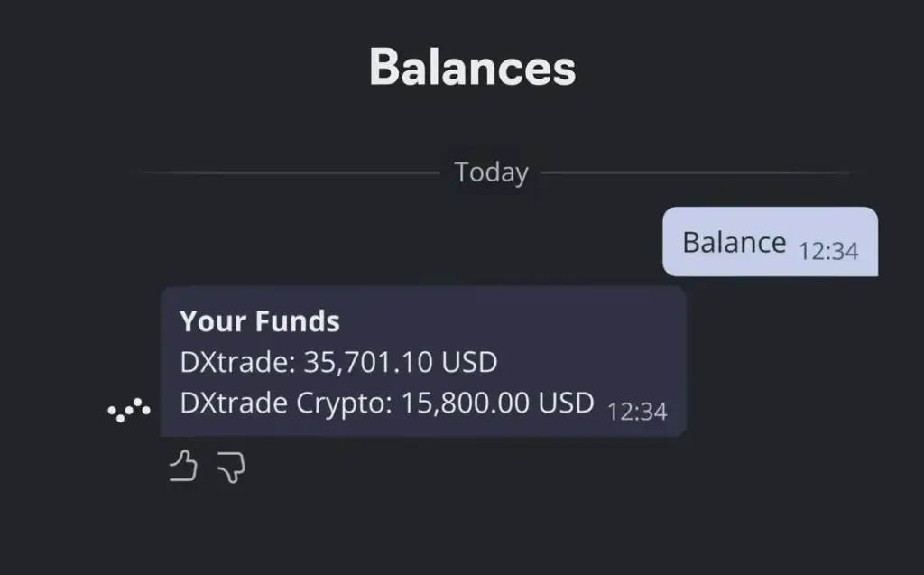Click the 35,701.10 amount value

[x=368, y=362]
